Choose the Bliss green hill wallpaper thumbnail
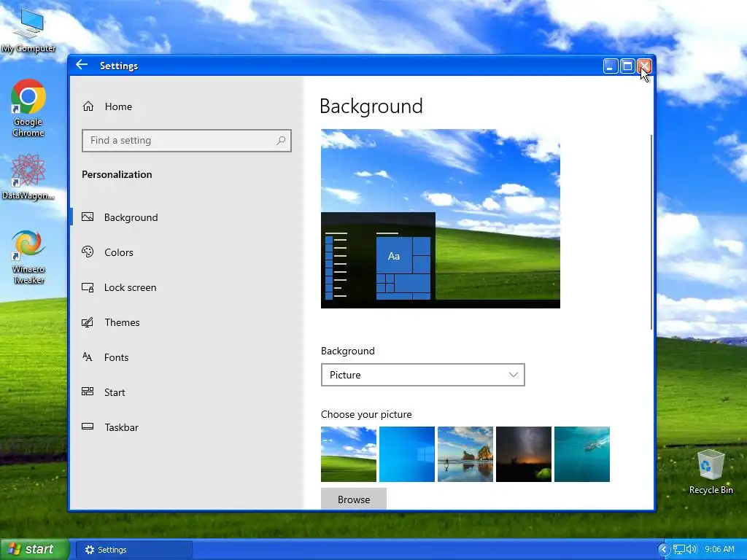Image resolution: width=747 pixels, height=560 pixels. 349,454
